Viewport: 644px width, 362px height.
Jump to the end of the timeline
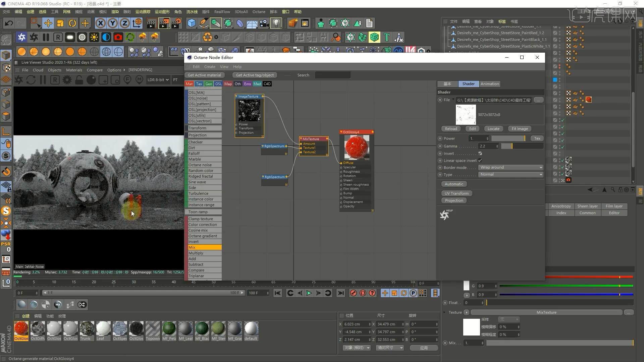pyautogui.click(x=341, y=293)
